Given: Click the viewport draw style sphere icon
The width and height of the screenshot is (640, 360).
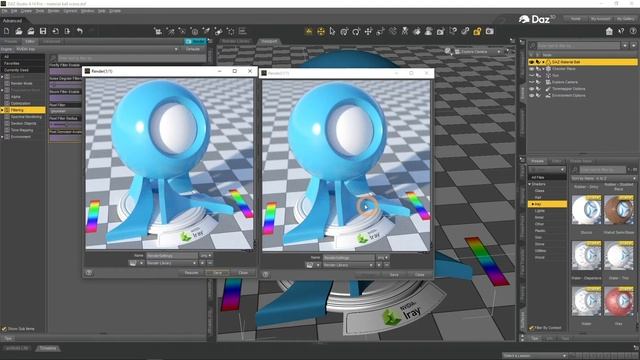Looking at the screenshot, I should tap(448, 51).
